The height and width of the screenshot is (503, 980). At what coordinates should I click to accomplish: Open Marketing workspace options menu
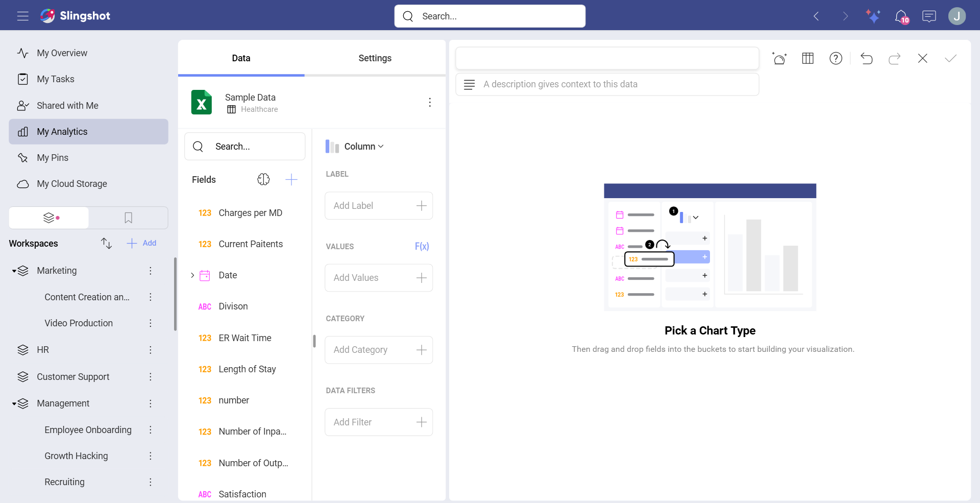pos(150,271)
